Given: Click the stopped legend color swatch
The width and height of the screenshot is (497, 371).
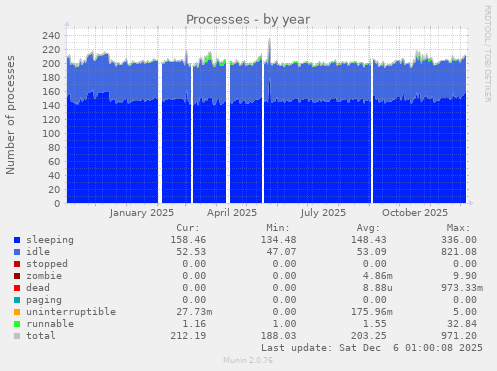Looking at the screenshot, I should [17, 264].
